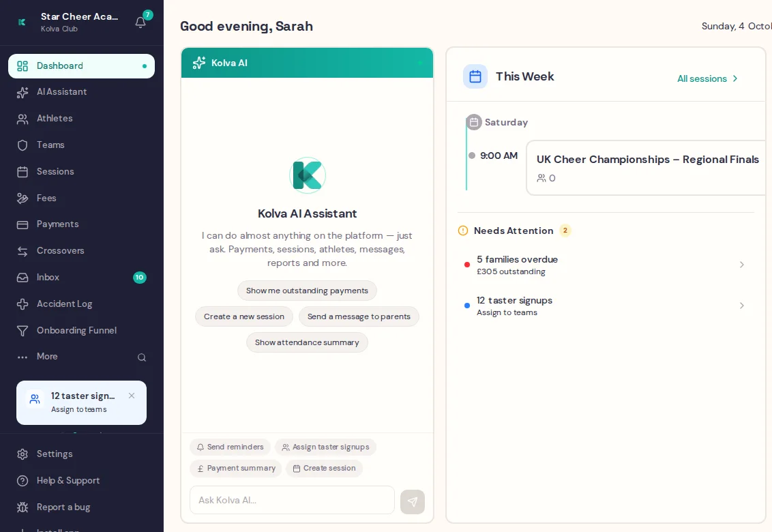Screen dimensions: 772x532
Task: Open Fees from the sidebar
Action: (81, 198)
